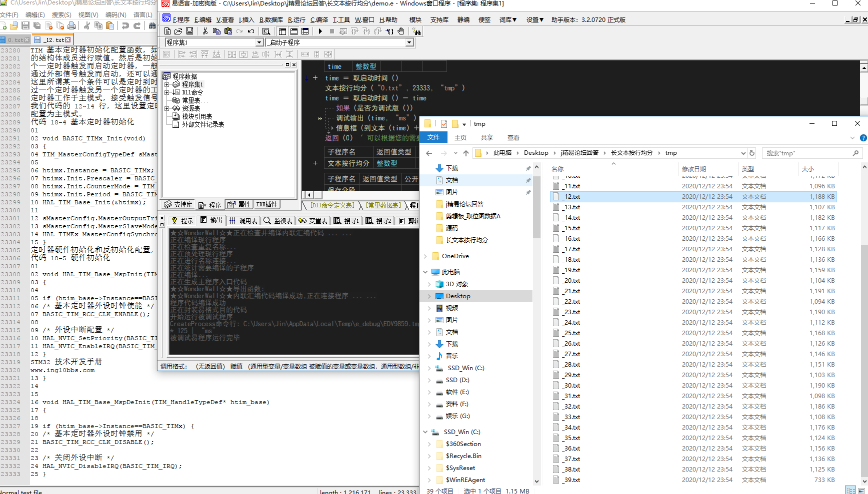Open 主页 ribbon tab in Explorer
The image size is (868, 494).
point(460,138)
